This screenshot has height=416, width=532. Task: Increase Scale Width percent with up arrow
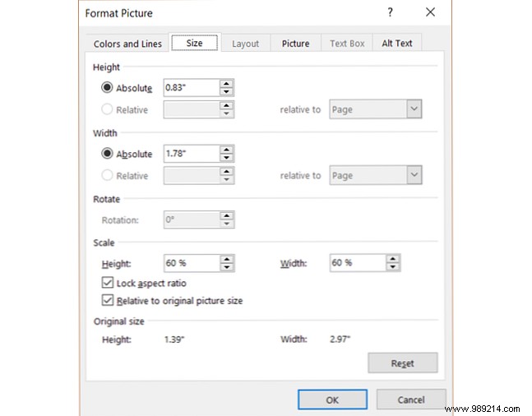coord(392,259)
